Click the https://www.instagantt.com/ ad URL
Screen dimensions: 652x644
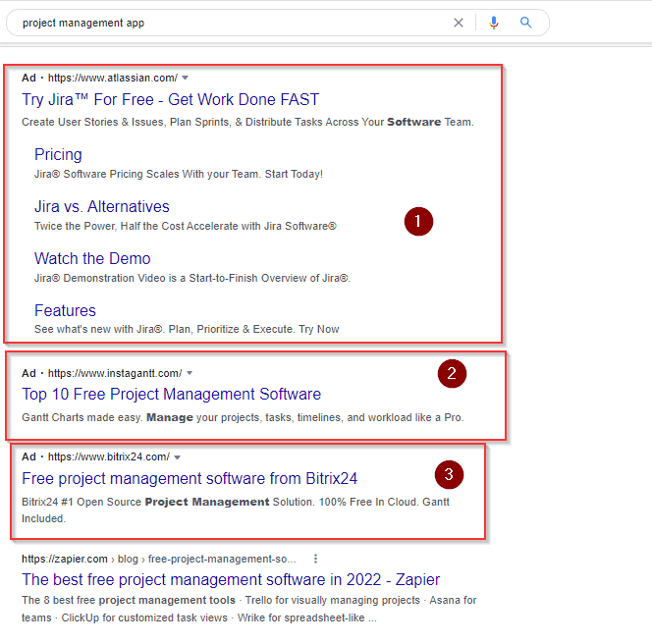point(115,373)
